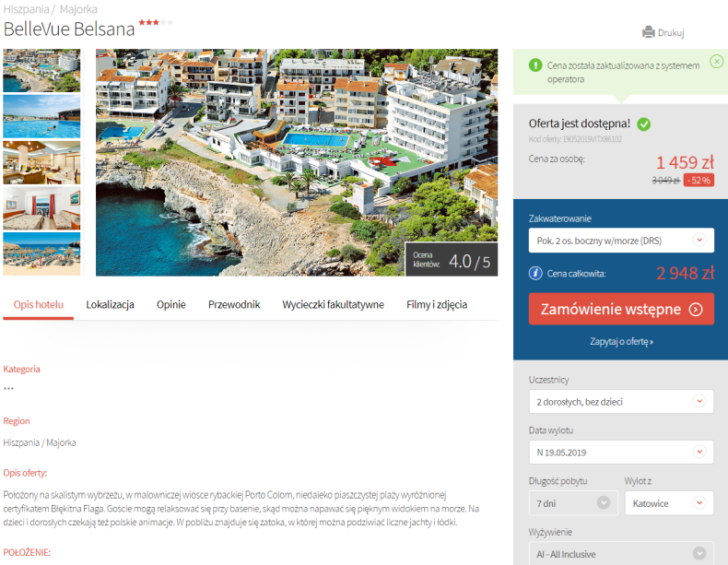Select the swimming pool thumbnail photo
The width and height of the screenshot is (728, 565).
coord(41,116)
